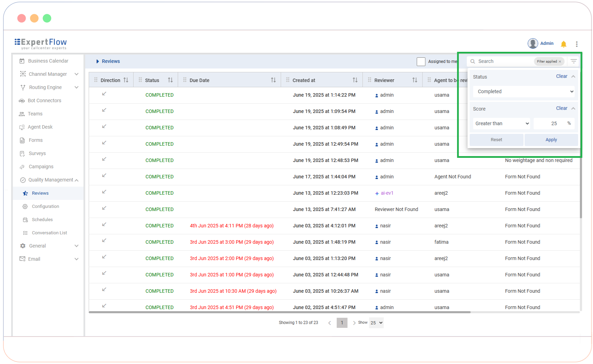The width and height of the screenshot is (593, 364).
Task: Apply the selected filters
Action: coord(551,140)
